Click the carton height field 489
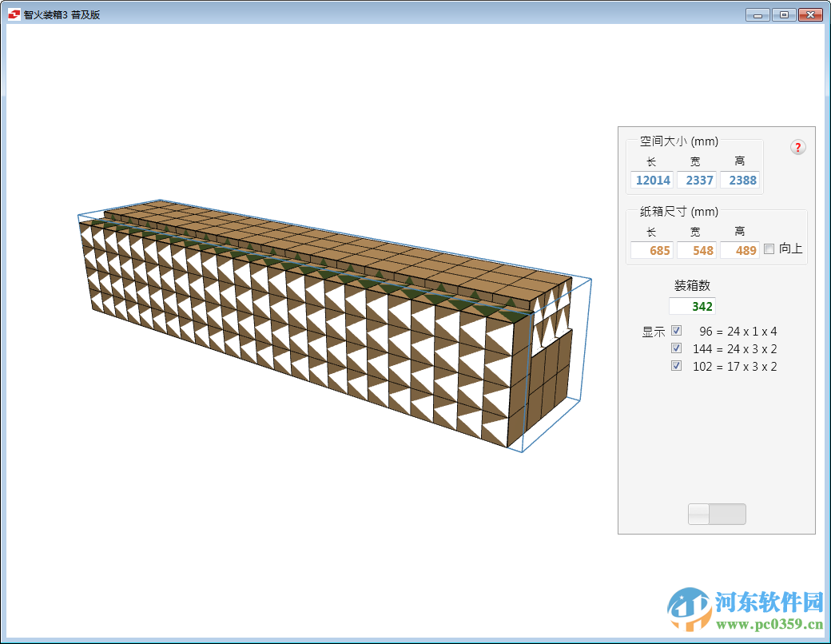The height and width of the screenshot is (644, 831). pyautogui.click(x=740, y=250)
